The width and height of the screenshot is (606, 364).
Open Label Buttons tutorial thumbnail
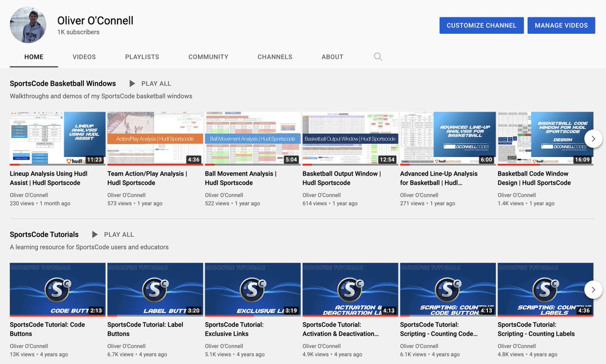[155, 290]
